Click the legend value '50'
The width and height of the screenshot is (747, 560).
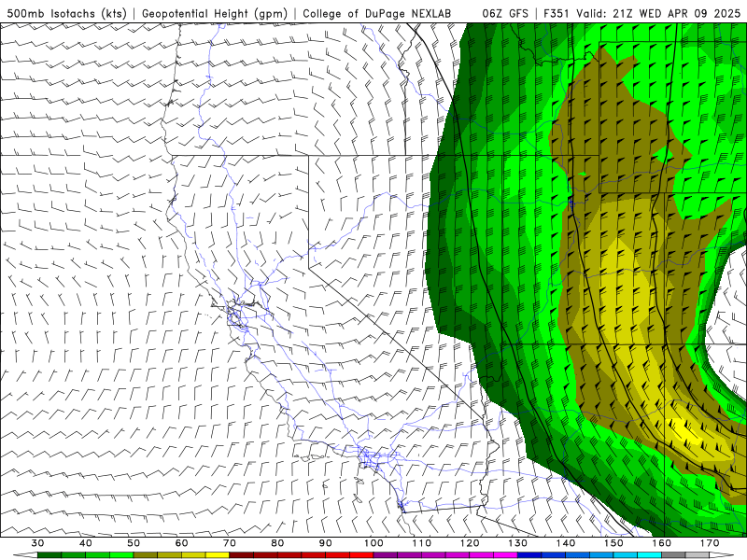pyautogui.click(x=134, y=543)
